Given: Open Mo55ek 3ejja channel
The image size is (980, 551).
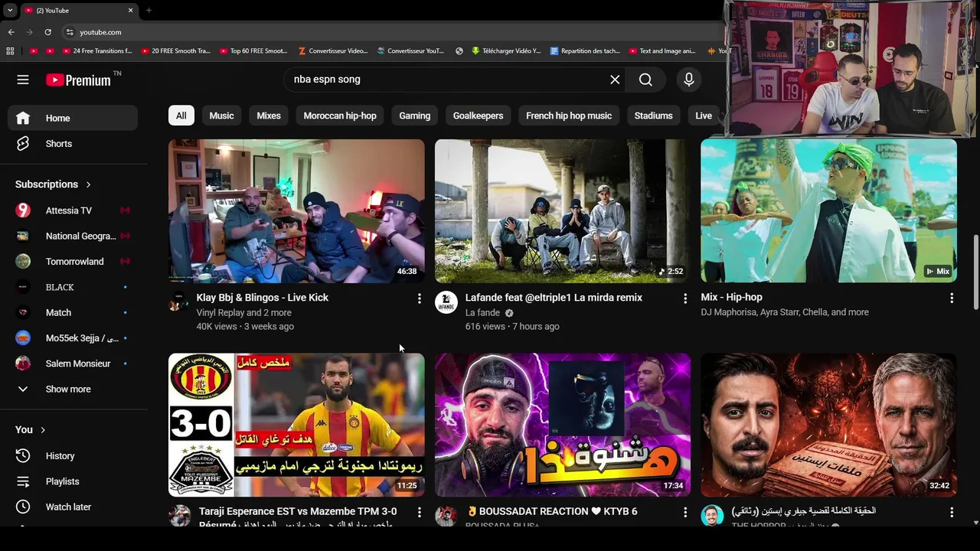Looking at the screenshot, I should [73, 337].
